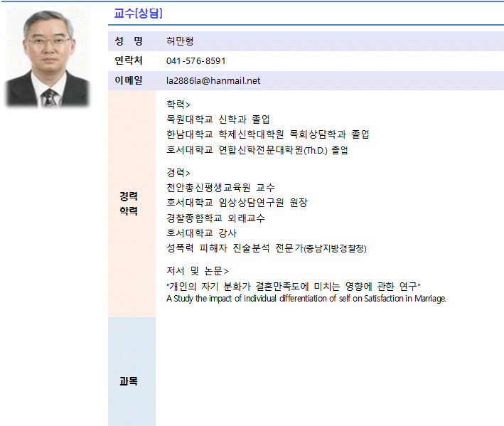Click the Korean thesis title about 결혼만족도
This screenshot has height=426, width=504.
click(294, 286)
